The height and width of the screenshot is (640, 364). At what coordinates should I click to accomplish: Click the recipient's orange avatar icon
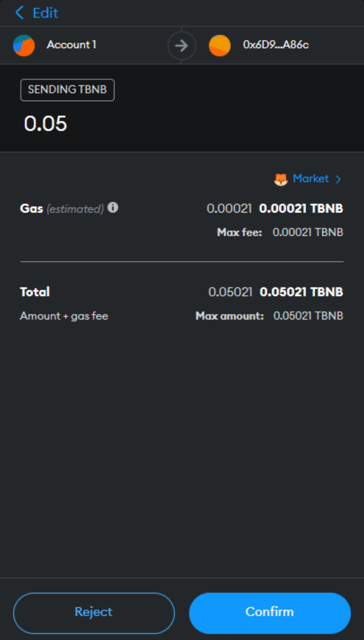point(219,46)
